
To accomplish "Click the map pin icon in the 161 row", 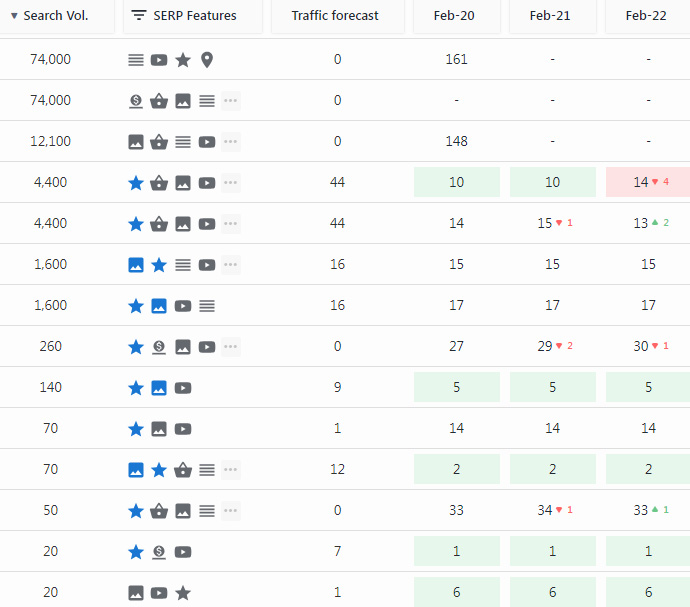I will (x=207, y=60).
